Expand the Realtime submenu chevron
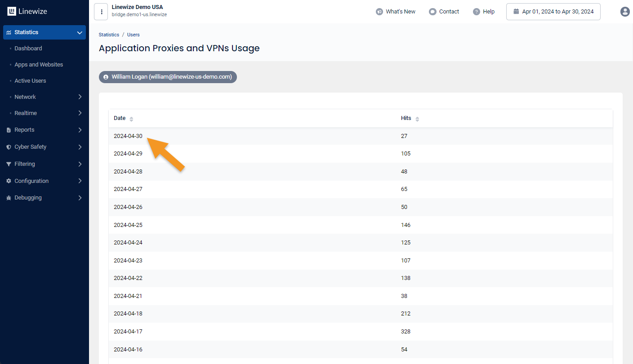This screenshot has width=633, height=364. click(80, 113)
